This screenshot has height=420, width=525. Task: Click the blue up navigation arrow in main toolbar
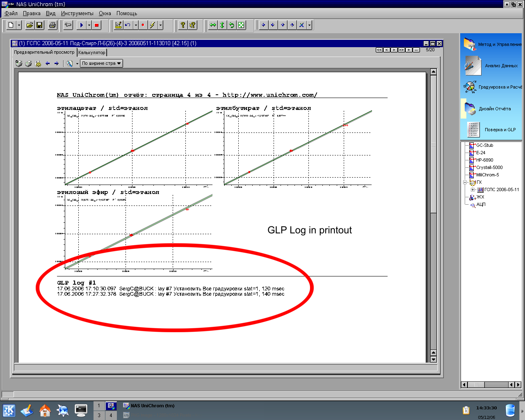tap(283, 25)
